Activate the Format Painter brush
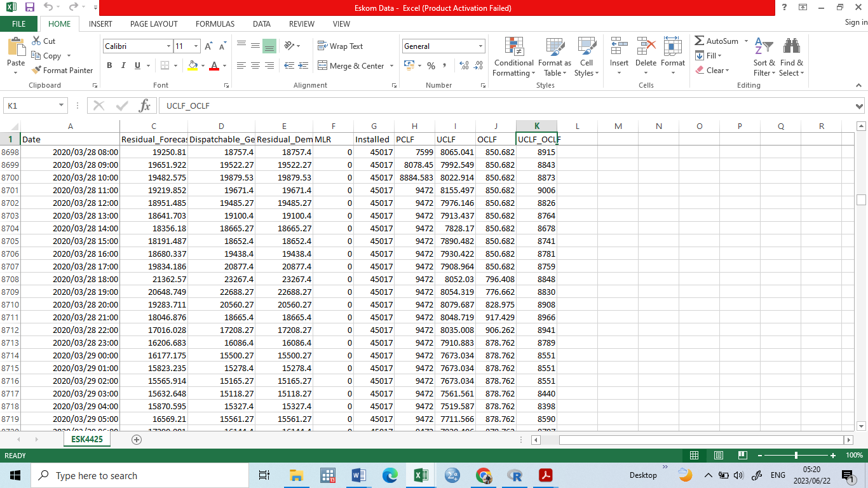Screen dimensions: 868x488 (x=36, y=71)
